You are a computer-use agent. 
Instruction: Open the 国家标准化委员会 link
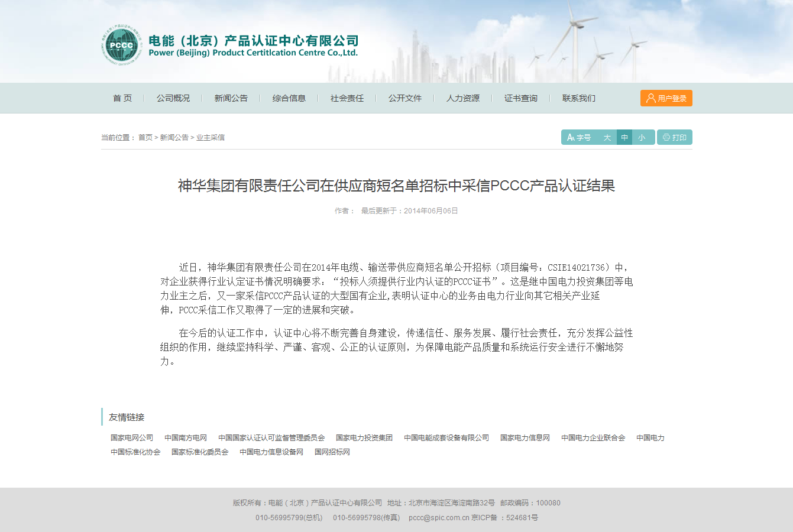[200, 452]
